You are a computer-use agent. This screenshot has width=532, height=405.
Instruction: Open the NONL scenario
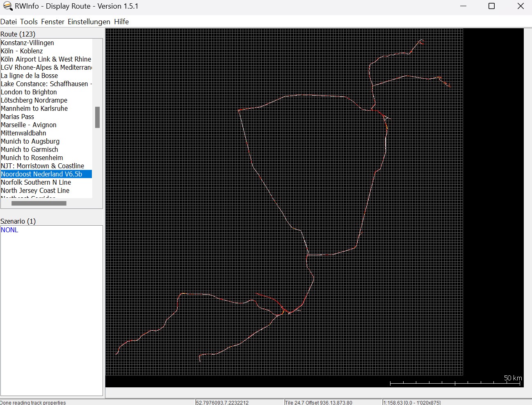9,230
